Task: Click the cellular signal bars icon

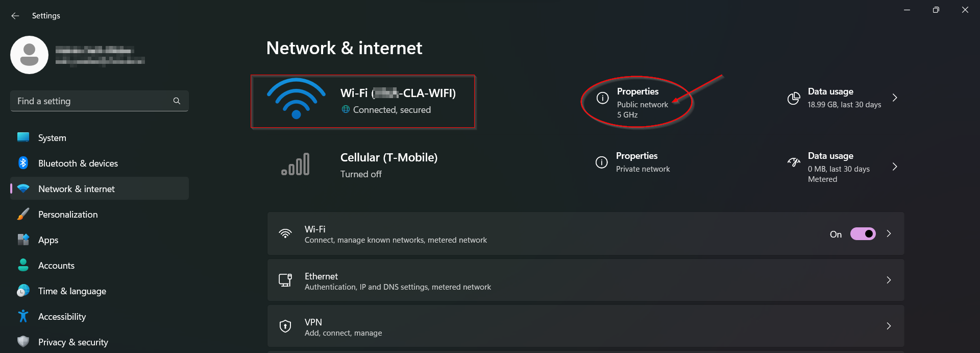Action: tap(296, 164)
